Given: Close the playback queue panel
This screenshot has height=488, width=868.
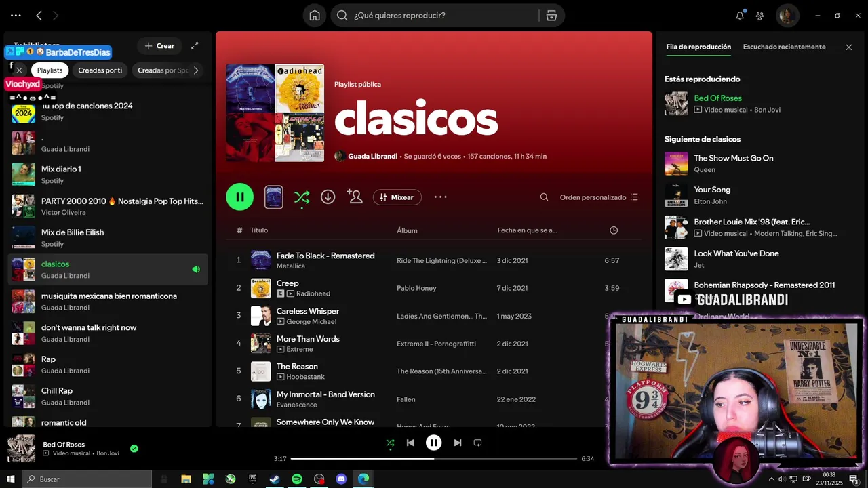Looking at the screenshot, I should pos(848,47).
